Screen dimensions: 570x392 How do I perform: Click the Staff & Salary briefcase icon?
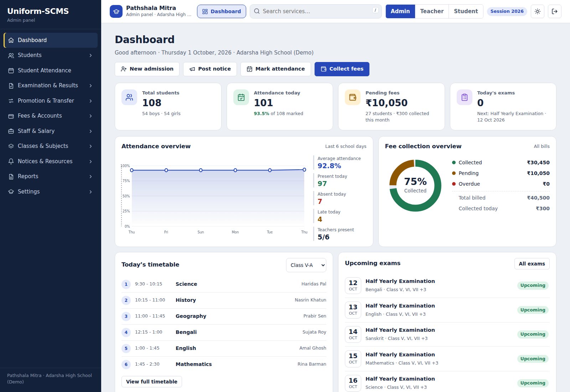click(x=11, y=131)
